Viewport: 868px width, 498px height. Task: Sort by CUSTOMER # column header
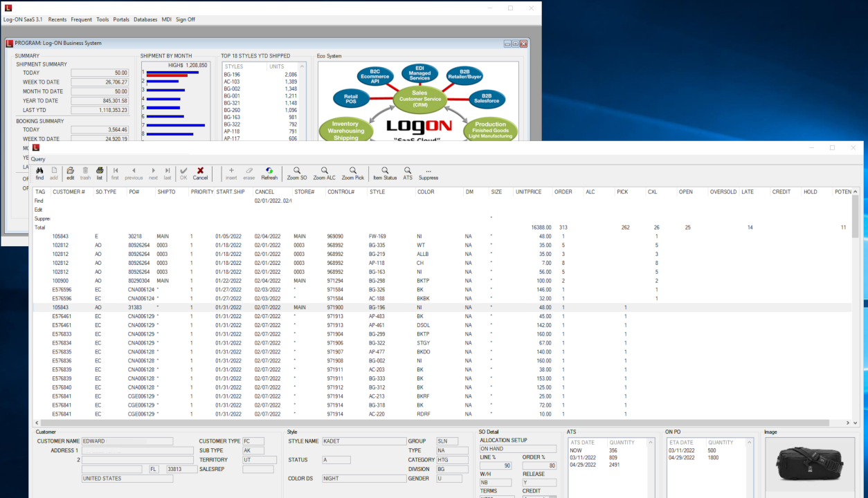tap(69, 192)
